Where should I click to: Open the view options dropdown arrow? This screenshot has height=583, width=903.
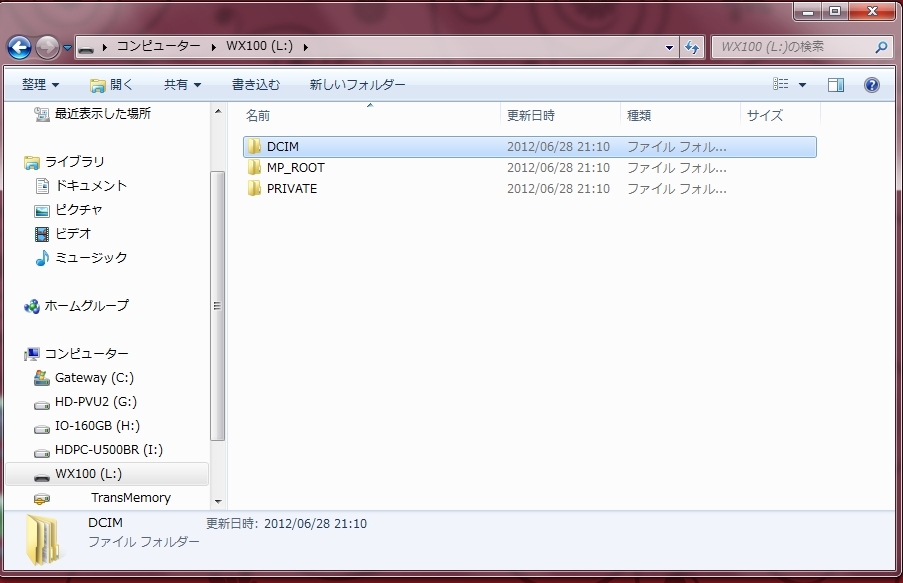(802, 85)
